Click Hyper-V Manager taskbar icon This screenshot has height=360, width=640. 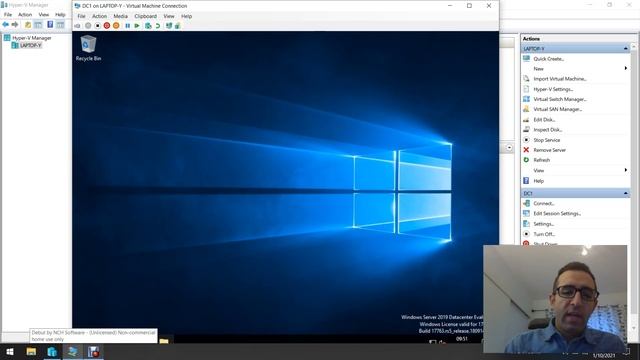[52, 352]
